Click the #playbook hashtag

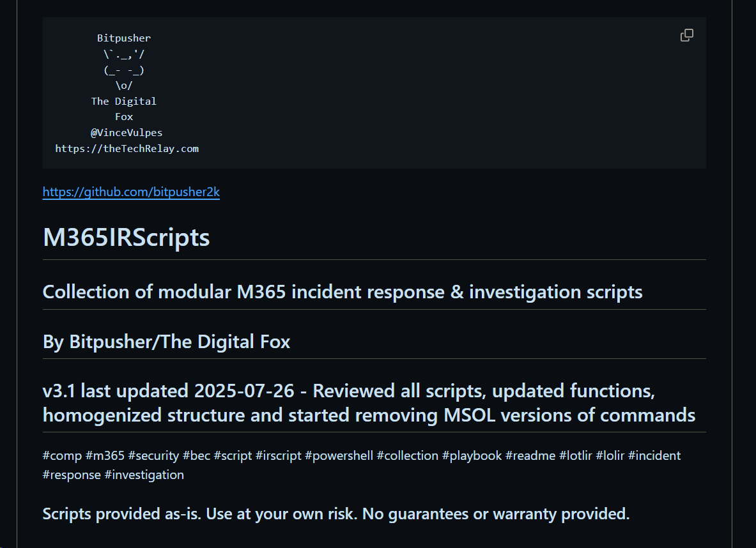click(472, 455)
